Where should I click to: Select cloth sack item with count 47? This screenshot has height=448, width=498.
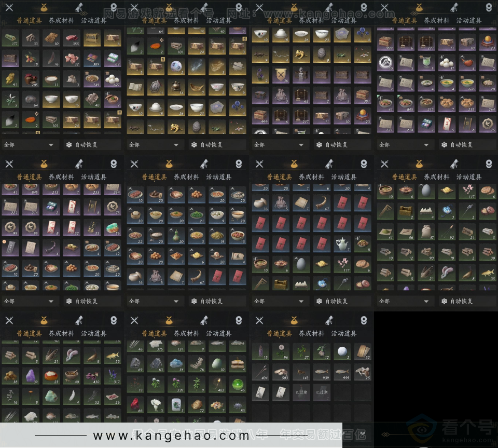coord(426,232)
